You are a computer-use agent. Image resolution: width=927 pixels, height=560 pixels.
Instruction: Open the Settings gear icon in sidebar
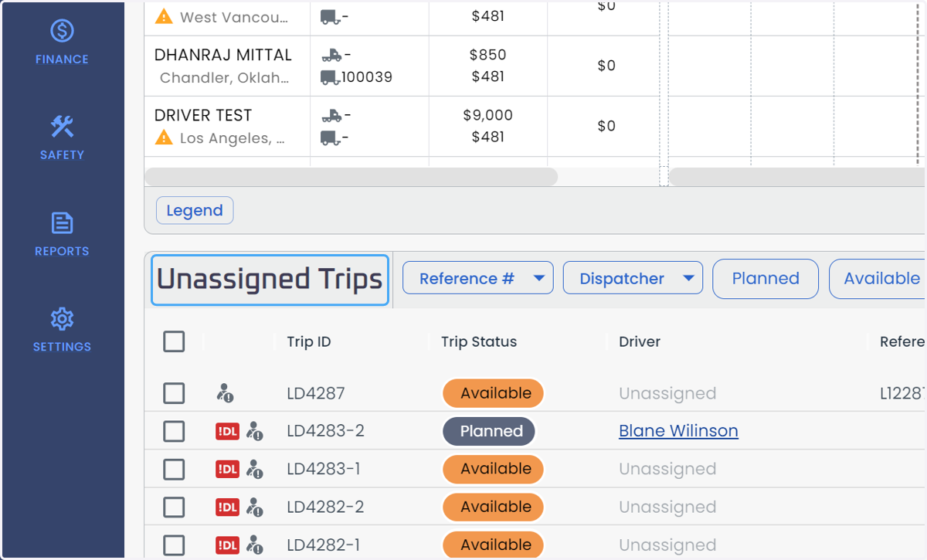click(62, 319)
